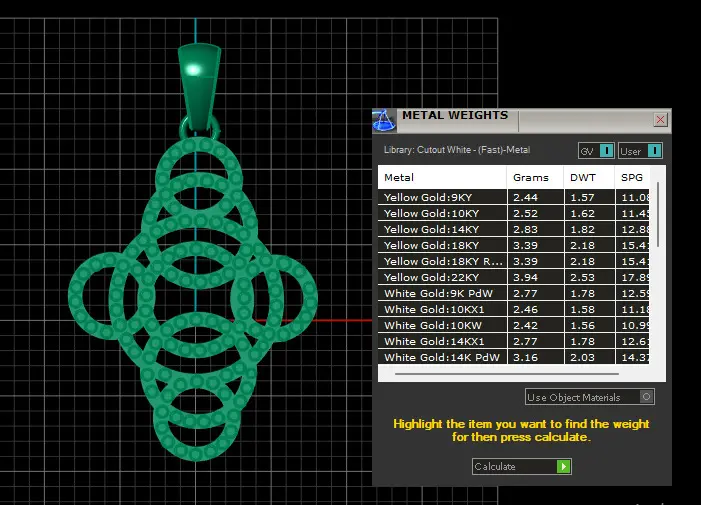Click the Library: Cutout White label

click(x=457, y=150)
